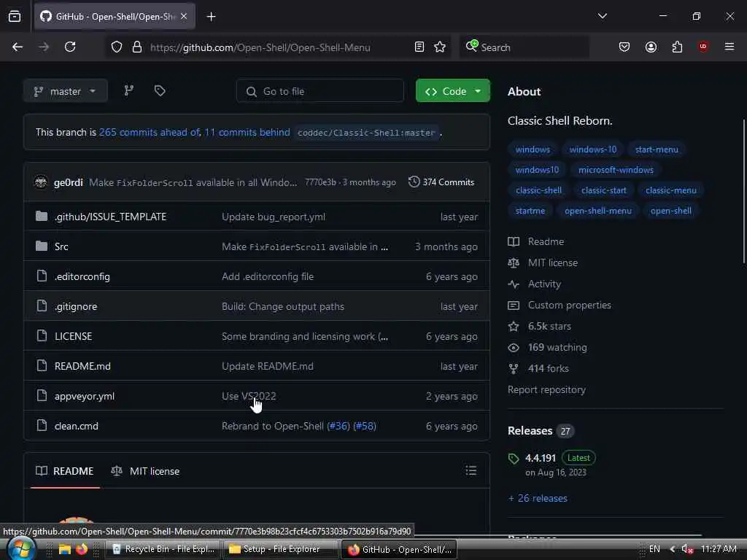Open the README outline list icon
Image resolution: width=747 pixels, height=560 pixels.
coord(471,470)
